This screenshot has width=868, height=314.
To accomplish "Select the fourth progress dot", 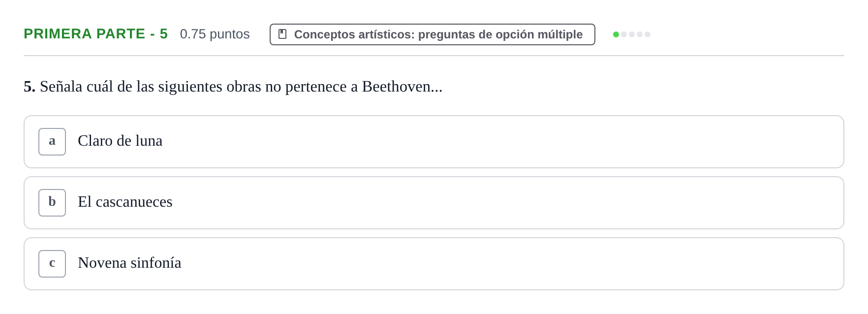I will [640, 34].
